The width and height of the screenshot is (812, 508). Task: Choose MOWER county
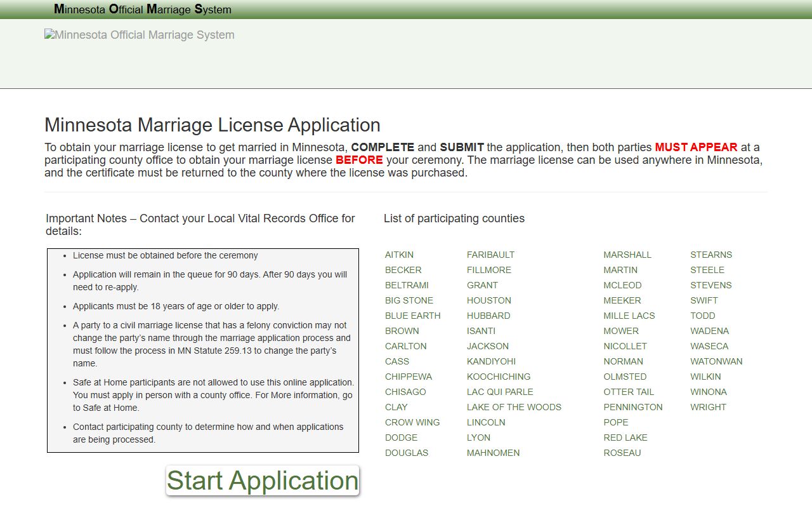click(x=621, y=331)
